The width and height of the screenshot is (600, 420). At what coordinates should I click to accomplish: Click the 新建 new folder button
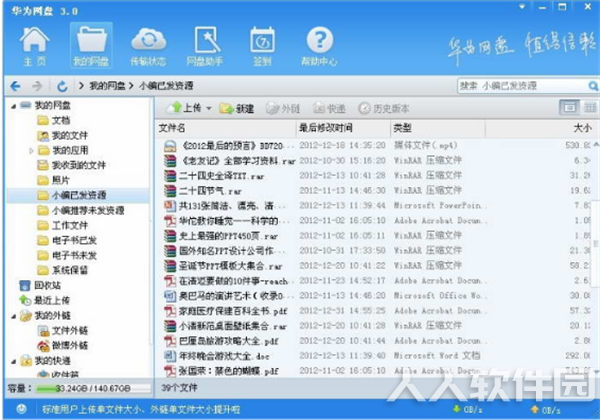click(237, 109)
